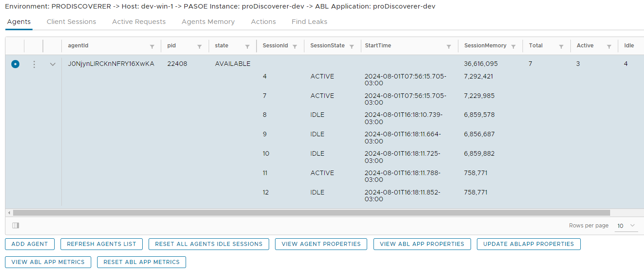644x273 pixels.
Task: Open the Find Leaks tab
Action: click(309, 21)
